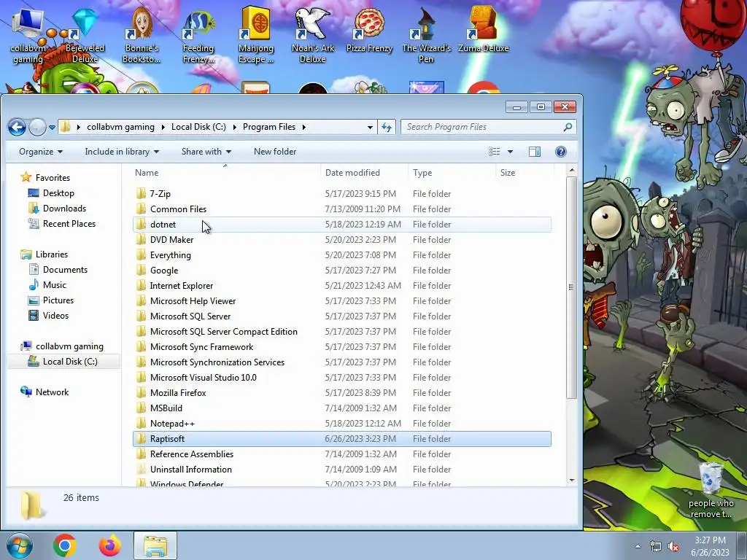747x560 pixels.
Task: Open recent pages dropdown arrow
Action: coord(52,127)
